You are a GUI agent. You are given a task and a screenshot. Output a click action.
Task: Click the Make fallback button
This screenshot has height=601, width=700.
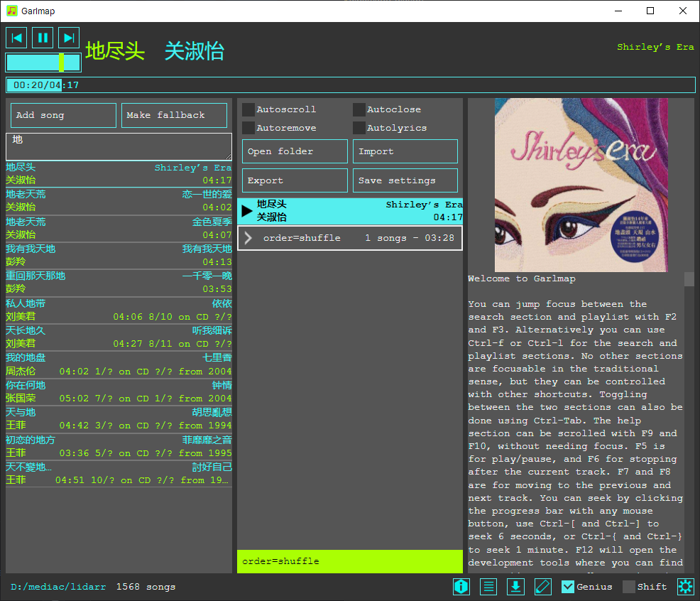click(174, 115)
